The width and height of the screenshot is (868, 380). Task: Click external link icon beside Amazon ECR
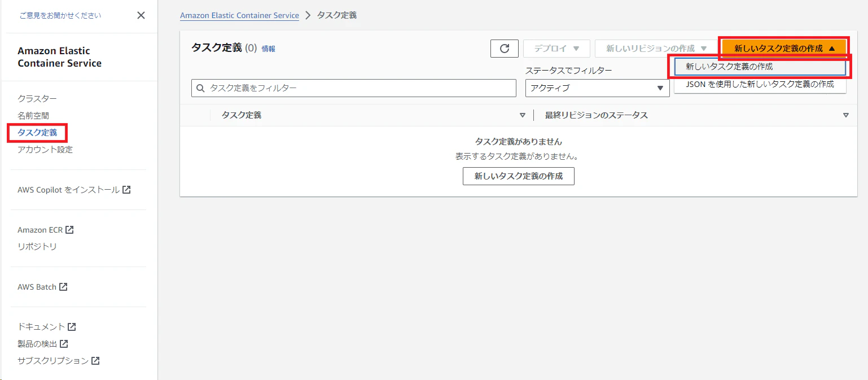click(69, 230)
